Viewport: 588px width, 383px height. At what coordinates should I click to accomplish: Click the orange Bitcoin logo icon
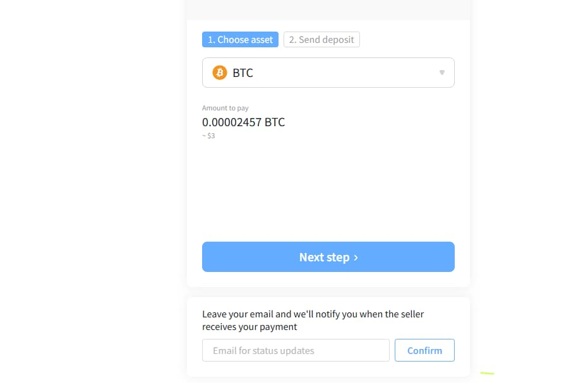pos(220,73)
